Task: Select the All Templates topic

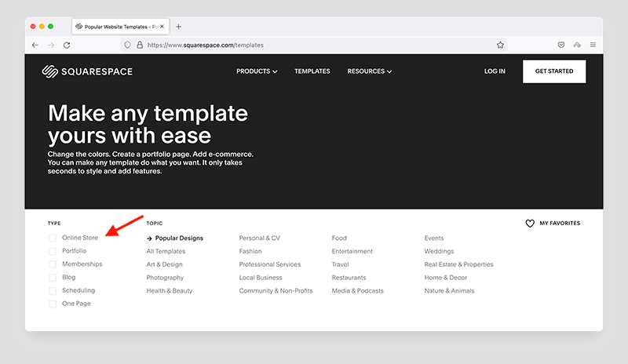Action: click(x=166, y=252)
